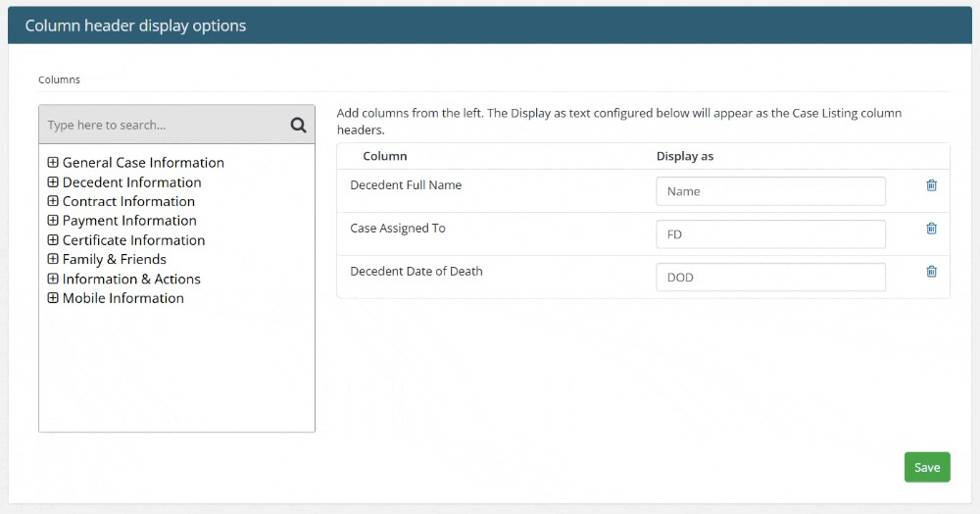Expand Mobile Information node

point(53,298)
